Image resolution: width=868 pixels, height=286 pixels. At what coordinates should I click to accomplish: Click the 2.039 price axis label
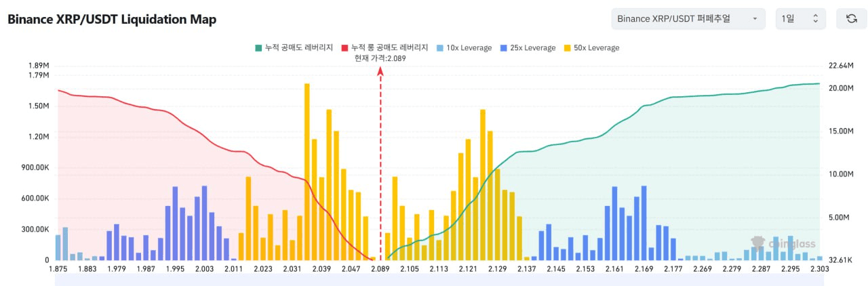[321, 269]
